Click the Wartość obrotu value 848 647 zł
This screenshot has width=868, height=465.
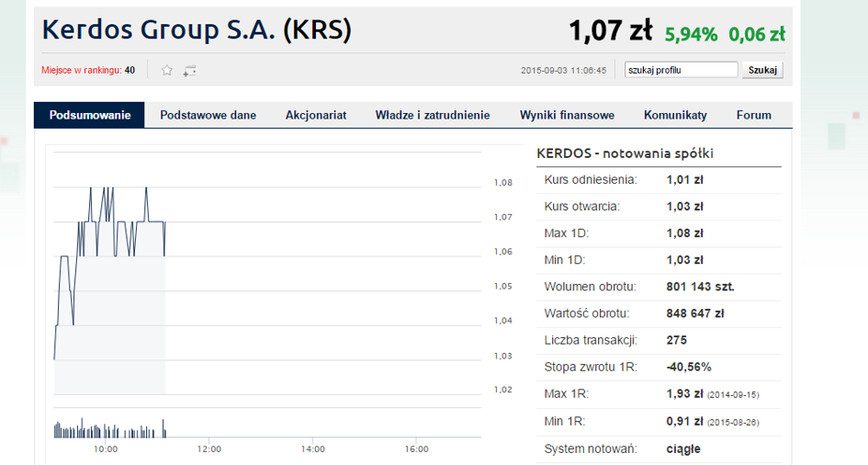point(695,313)
